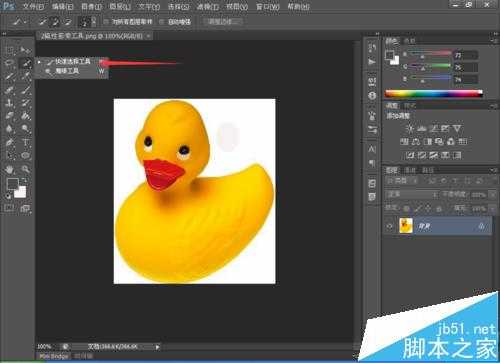The image size is (500, 363).
Task: Open the tool preset picker
Action: coord(19,22)
